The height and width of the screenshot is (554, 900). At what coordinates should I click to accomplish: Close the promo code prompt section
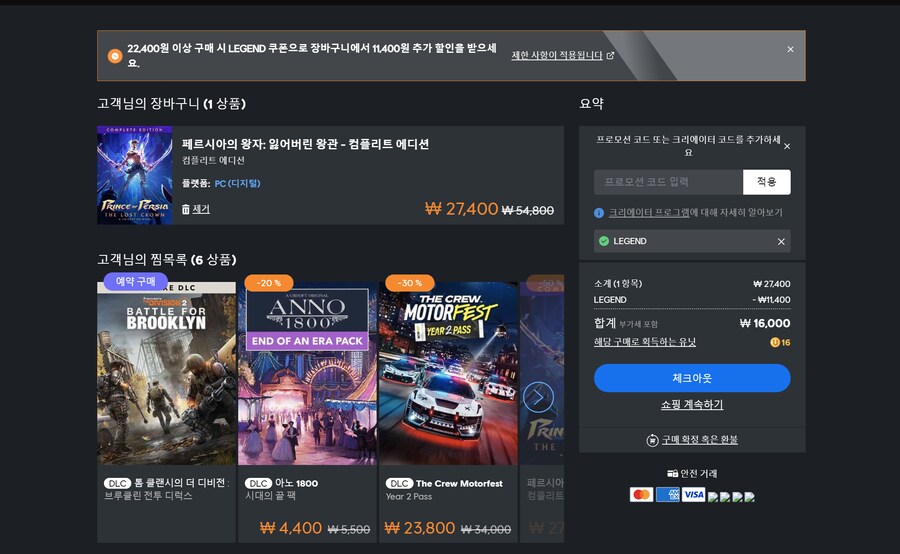pos(787,146)
